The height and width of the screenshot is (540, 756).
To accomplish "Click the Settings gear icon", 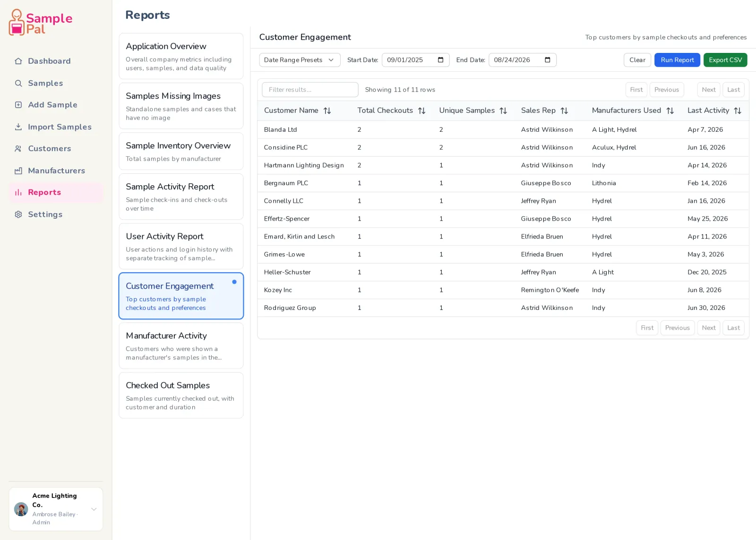I will point(18,214).
